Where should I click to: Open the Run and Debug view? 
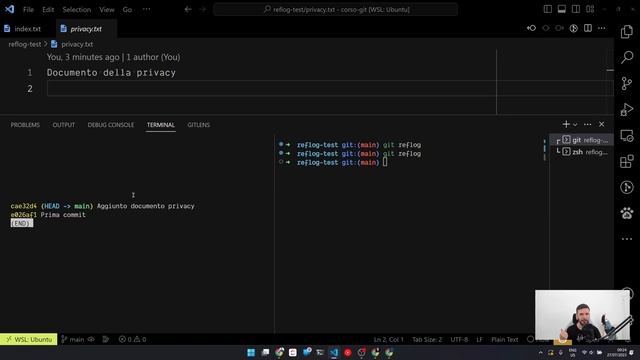(627, 109)
